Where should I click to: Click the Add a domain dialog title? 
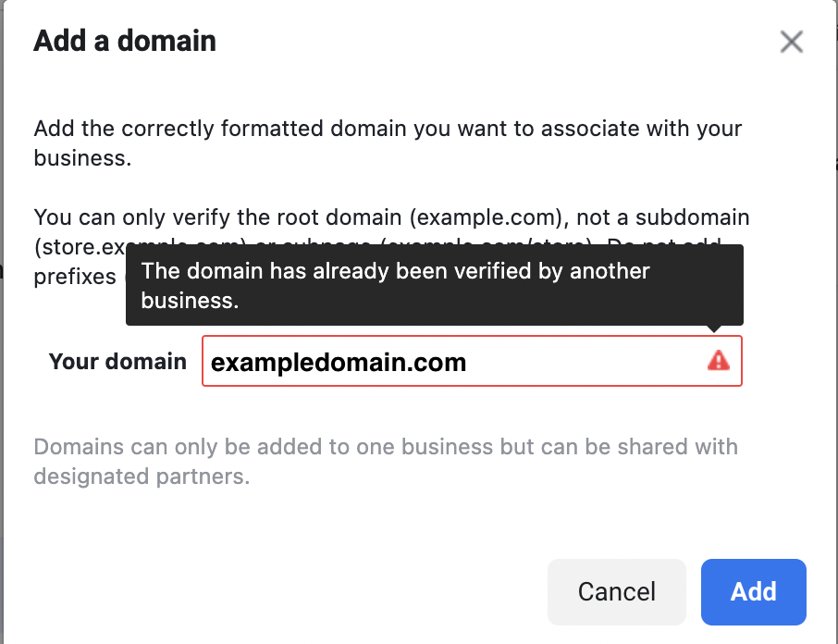[124, 41]
